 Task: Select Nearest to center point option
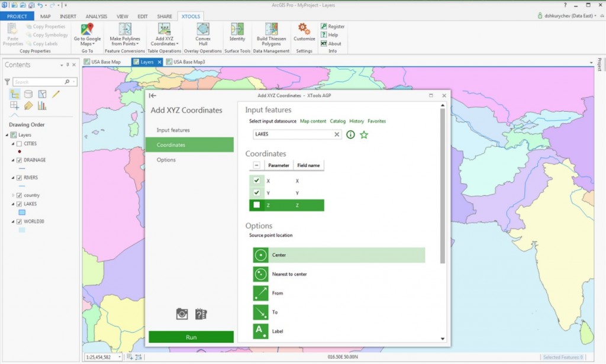tap(339, 274)
